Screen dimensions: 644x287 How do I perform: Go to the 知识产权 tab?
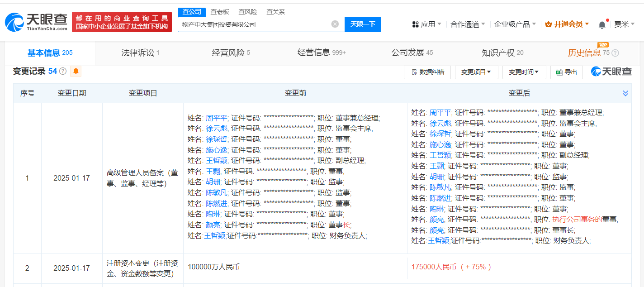pyautogui.click(x=502, y=53)
